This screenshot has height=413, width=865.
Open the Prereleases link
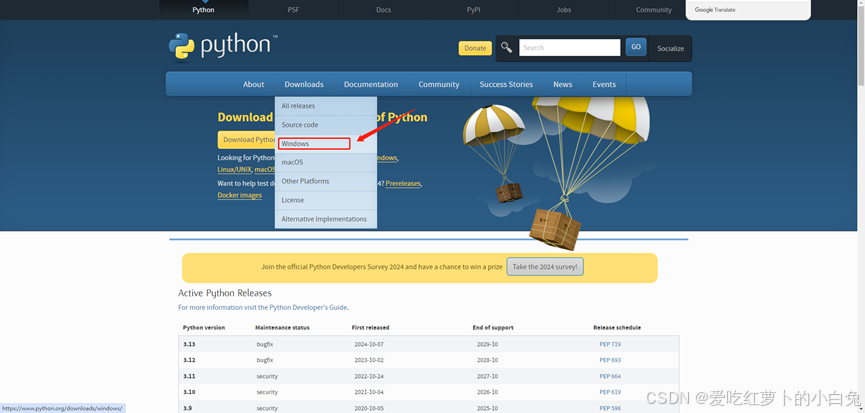coord(403,183)
